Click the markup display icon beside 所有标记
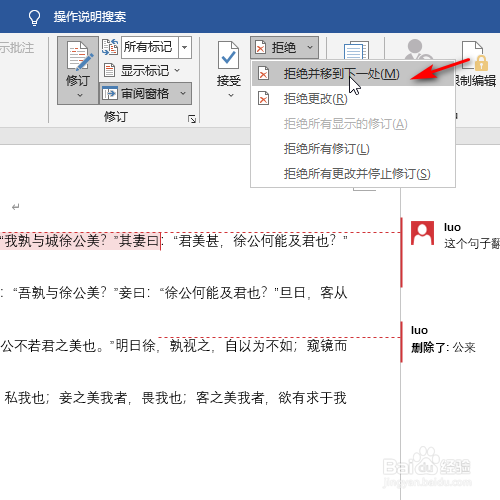 click(x=110, y=47)
